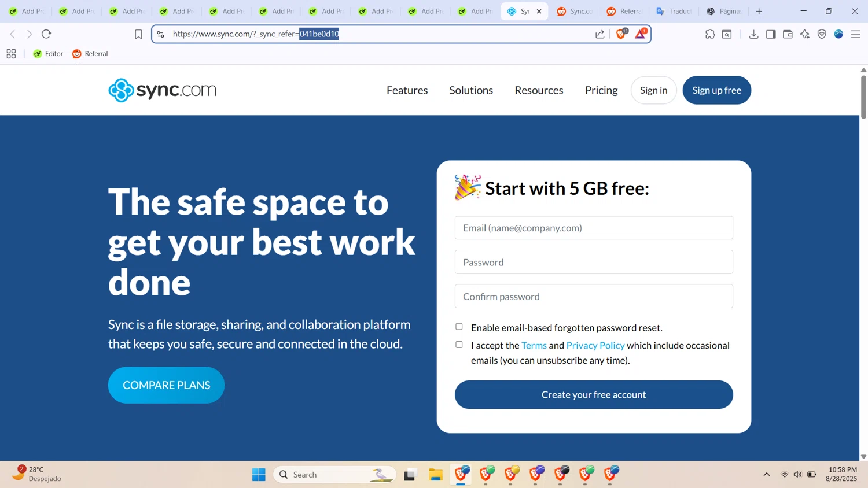Click the Sign in button
This screenshot has height=488, width=868.
point(654,90)
